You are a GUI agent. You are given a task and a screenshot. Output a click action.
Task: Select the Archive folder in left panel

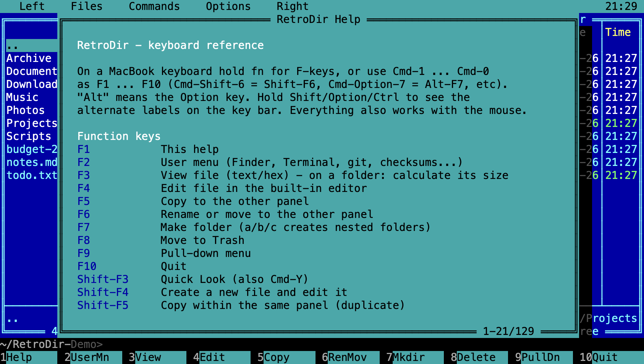point(32,58)
